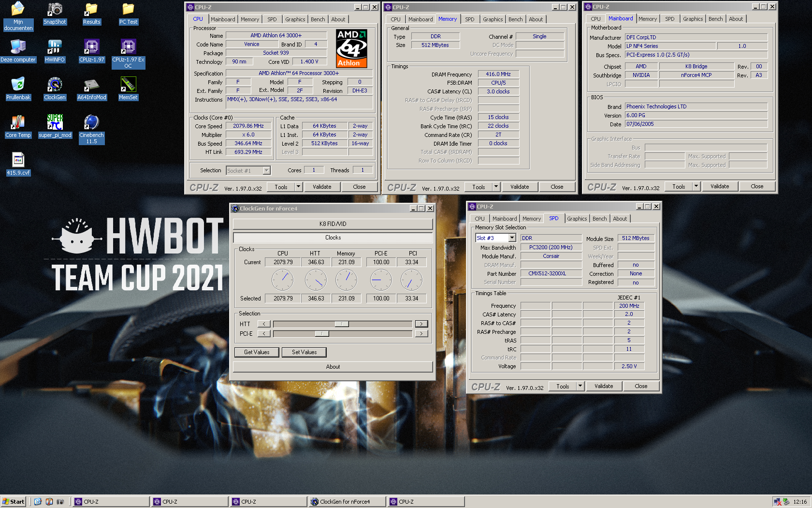
Task: Open K8 FID/VID section in ClockGen
Action: click(333, 224)
